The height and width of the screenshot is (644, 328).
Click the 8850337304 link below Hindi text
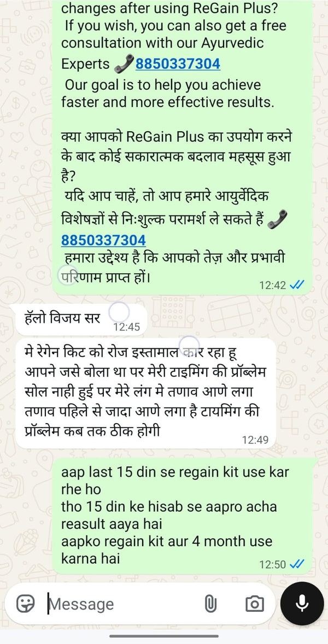[103, 240]
